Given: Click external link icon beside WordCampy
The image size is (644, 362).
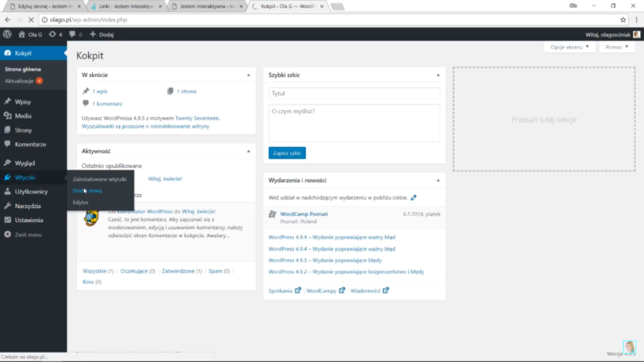Looking at the screenshot, I should (342, 291).
